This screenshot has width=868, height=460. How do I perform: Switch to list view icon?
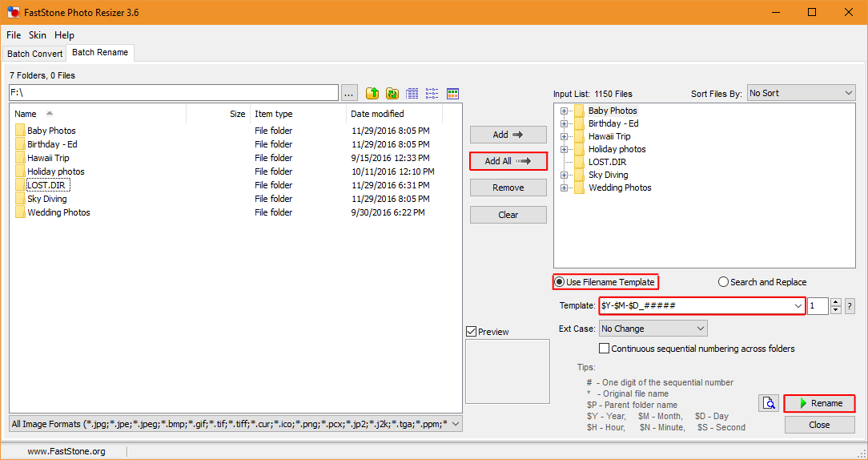pyautogui.click(x=432, y=93)
